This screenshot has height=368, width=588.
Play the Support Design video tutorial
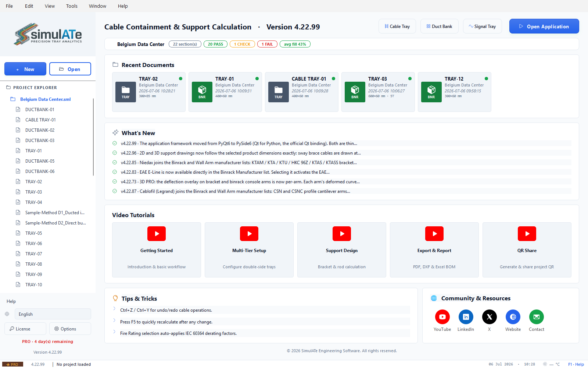(x=342, y=234)
